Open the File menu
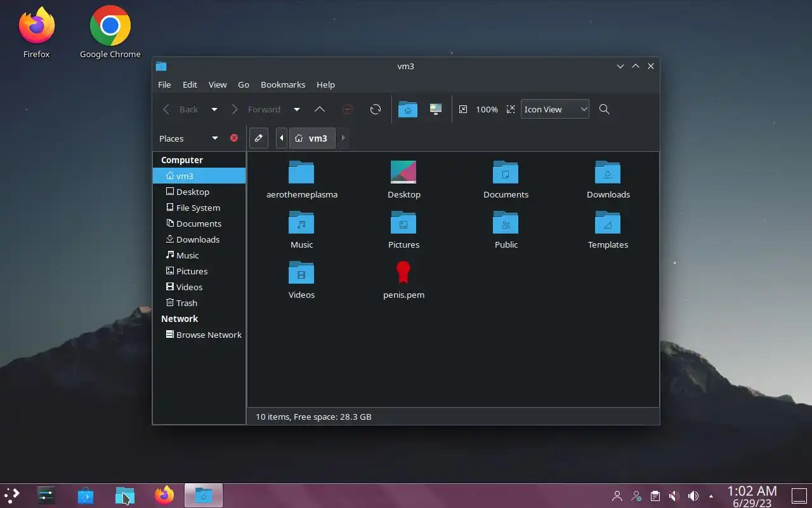Viewport: 812px width, 508px height. coord(164,84)
